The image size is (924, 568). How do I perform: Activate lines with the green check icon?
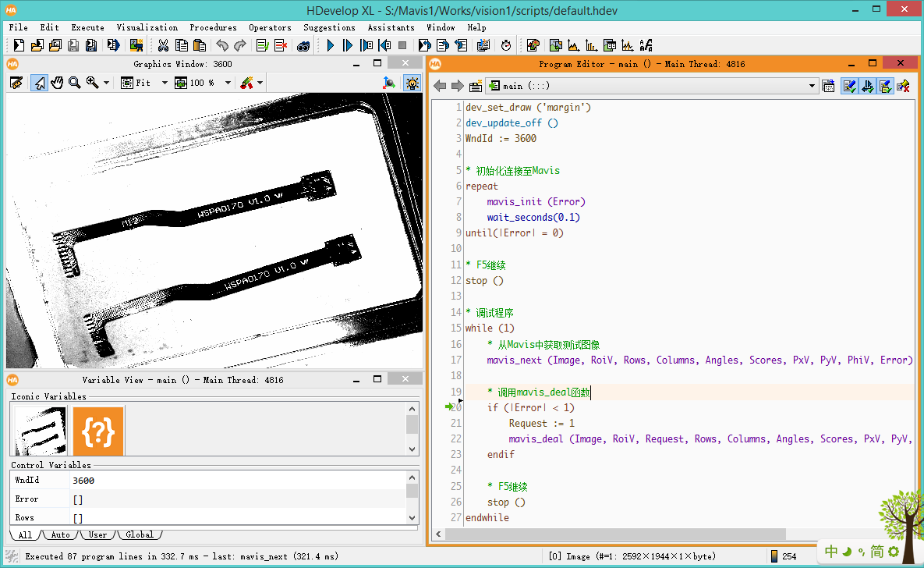pos(263,45)
